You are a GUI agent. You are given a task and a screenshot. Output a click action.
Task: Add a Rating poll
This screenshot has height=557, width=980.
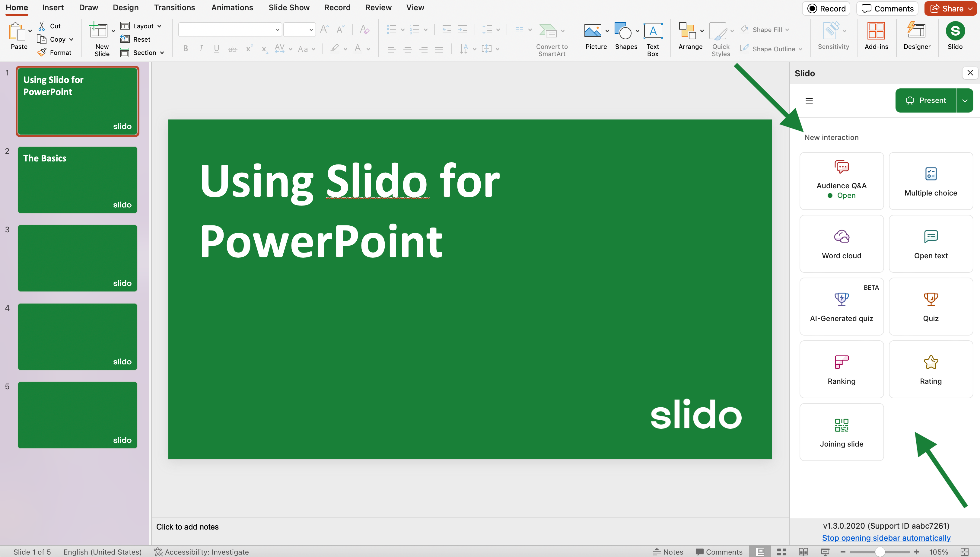pyautogui.click(x=930, y=369)
